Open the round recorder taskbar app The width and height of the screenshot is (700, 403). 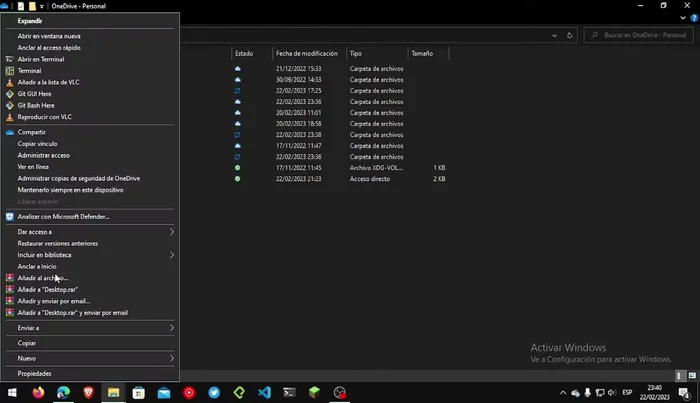(x=340, y=392)
